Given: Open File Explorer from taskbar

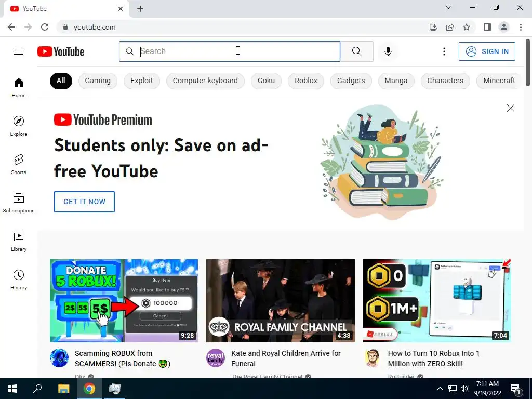Looking at the screenshot, I should point(63,389).
